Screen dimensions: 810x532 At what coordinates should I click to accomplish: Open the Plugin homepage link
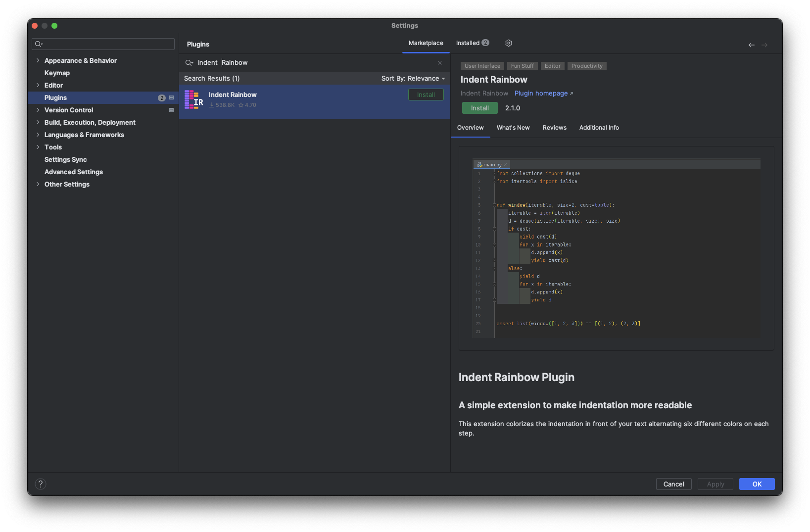click(x=544, y=94)
